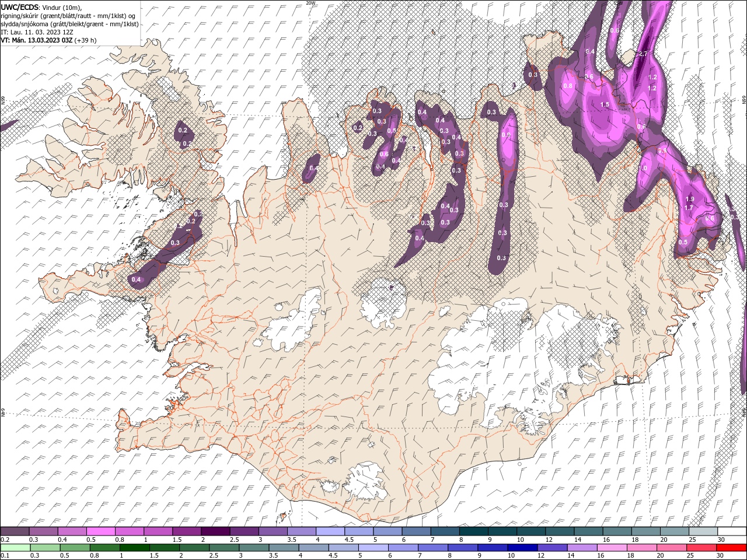Click the pale gray swatch starting at 25 in top row
This screenshot has height=560, width=747.
(x=703, y=531)
